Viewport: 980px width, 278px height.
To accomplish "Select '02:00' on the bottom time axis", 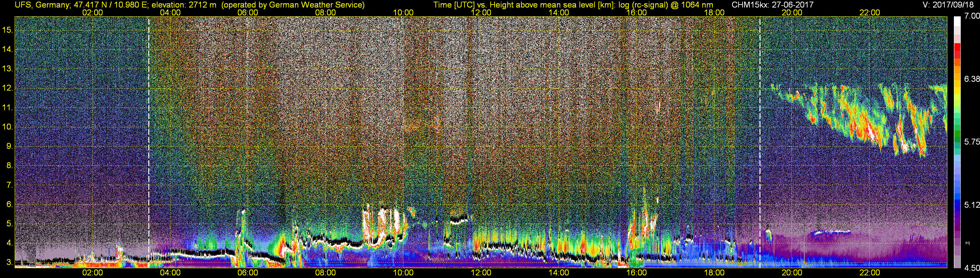I will pos(92,273).
